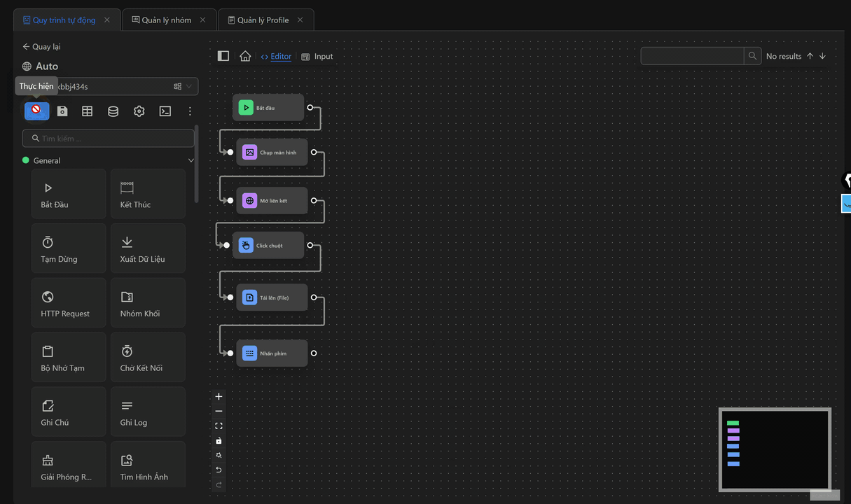Open the data table icon

pyautogui.click(x=88, y=111)
